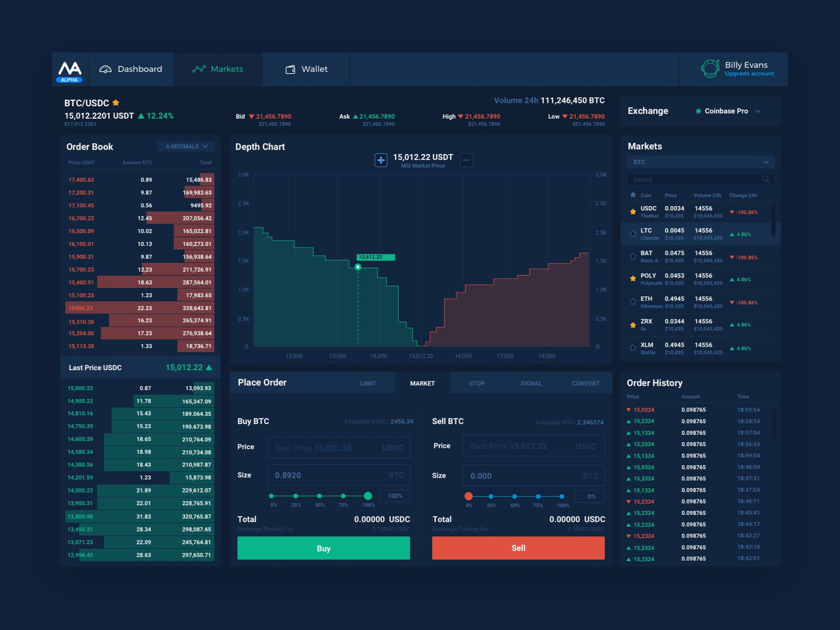This screenshot has width=840, height=630.
Task: Click the Alpha logo icon
Action: click(70, 71)
